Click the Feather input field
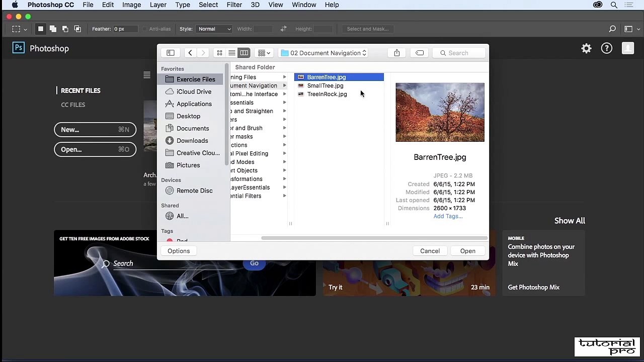644x362 pixels. click(x=125, y=29)
